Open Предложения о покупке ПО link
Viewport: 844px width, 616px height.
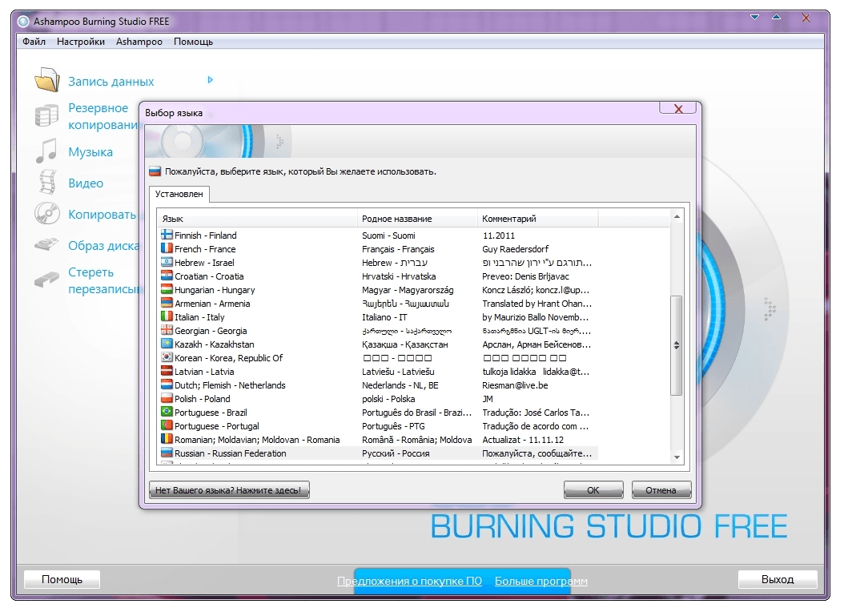coord(409,581)
